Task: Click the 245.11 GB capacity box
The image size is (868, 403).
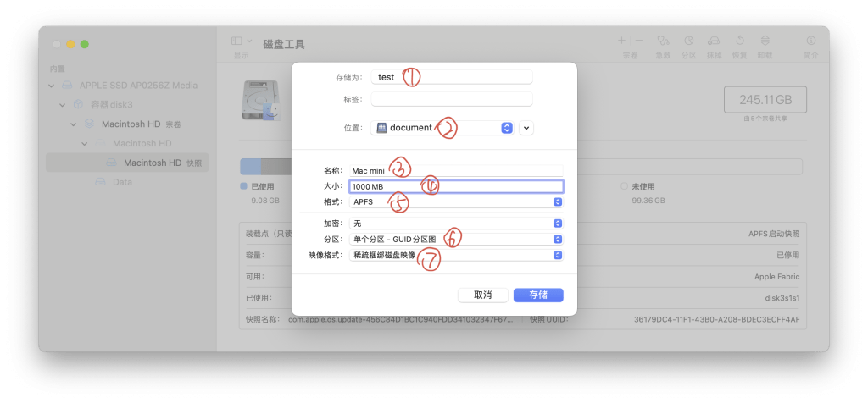Action: click(765, 100)
